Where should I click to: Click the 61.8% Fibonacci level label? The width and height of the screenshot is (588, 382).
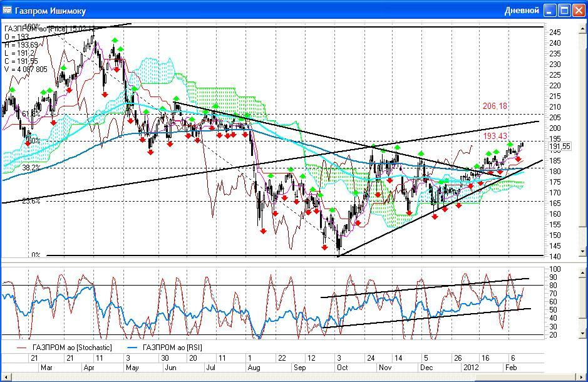click(x=31, y=113)
